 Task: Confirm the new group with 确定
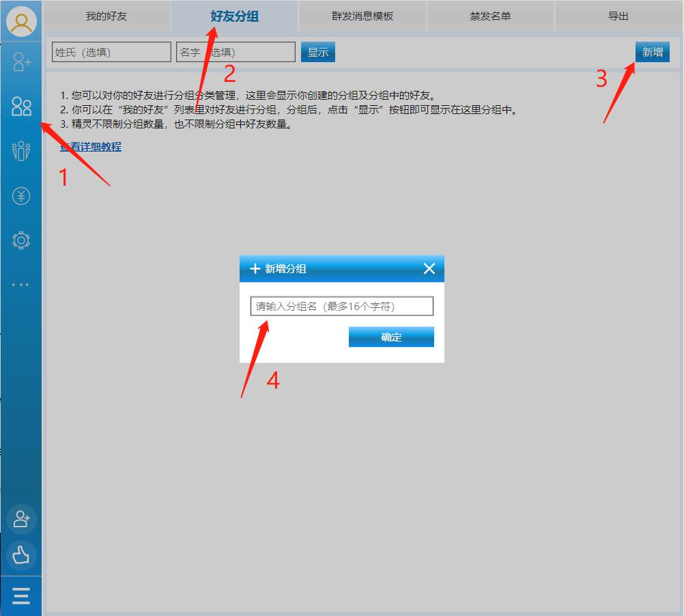[391, 337]
